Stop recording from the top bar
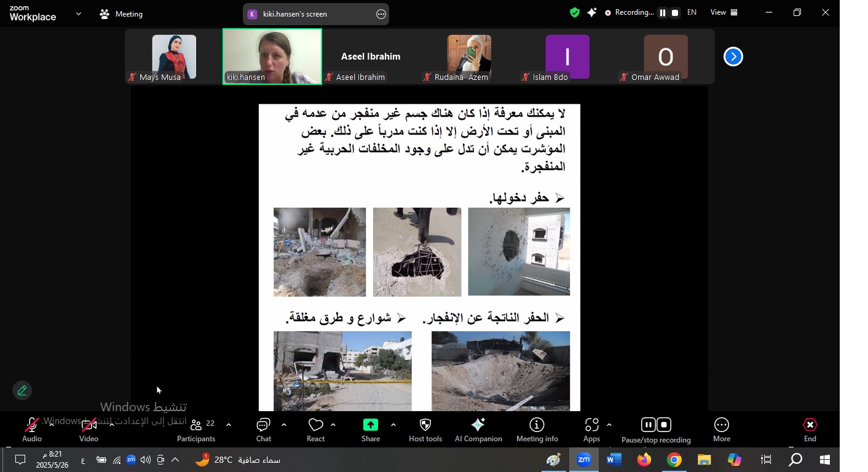This screenshot has height=472, width=868. [x=675, y=12]
